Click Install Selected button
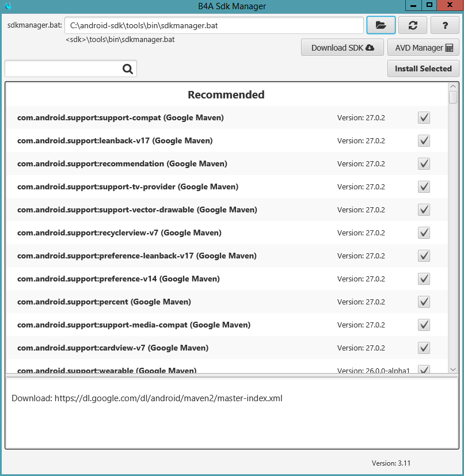 pos(423,68)
